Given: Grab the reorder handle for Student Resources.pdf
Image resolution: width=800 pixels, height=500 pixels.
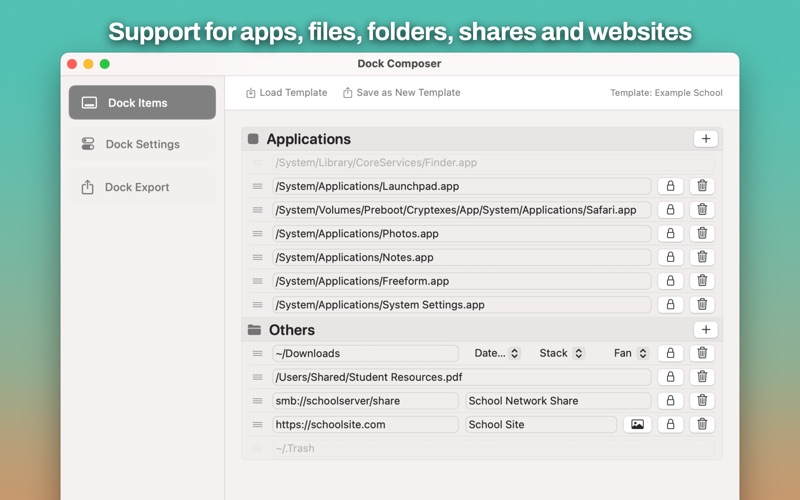Looking at the screenshot, I should 258,377.
